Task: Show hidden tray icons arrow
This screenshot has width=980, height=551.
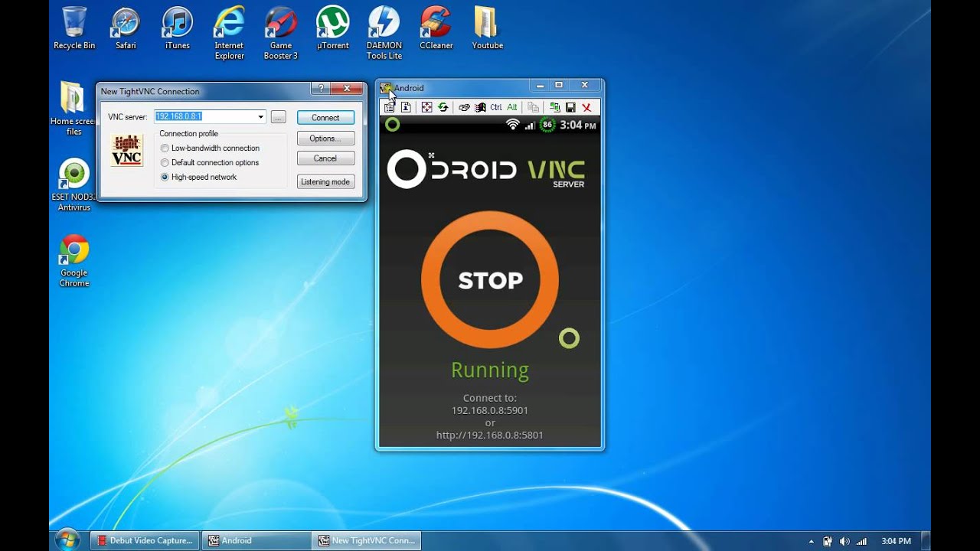Action: (812, 541)
